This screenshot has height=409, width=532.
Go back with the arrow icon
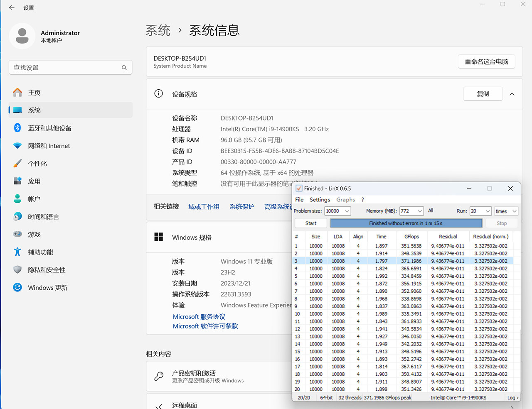coord(12,8)
